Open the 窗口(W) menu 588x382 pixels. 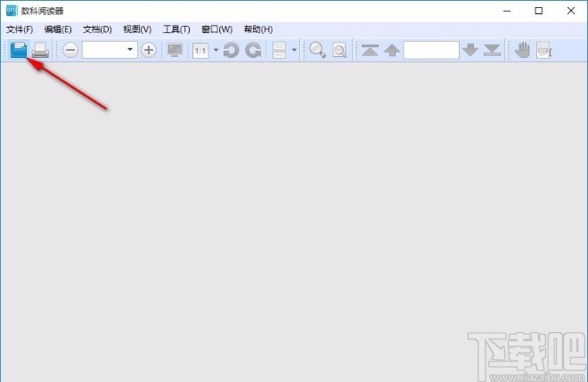click(x=217, y=29)
